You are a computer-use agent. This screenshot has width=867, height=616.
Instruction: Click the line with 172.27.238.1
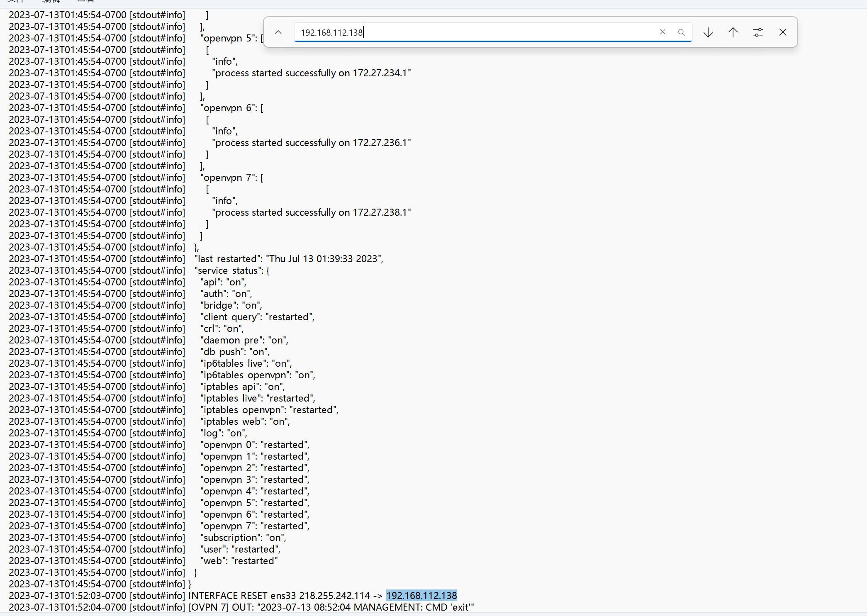311,212
